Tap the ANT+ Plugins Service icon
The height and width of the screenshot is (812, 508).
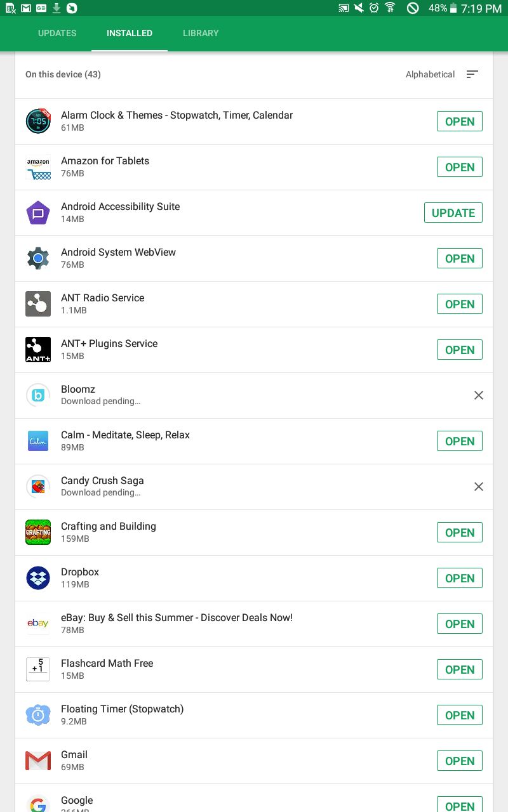pos(38,350)
